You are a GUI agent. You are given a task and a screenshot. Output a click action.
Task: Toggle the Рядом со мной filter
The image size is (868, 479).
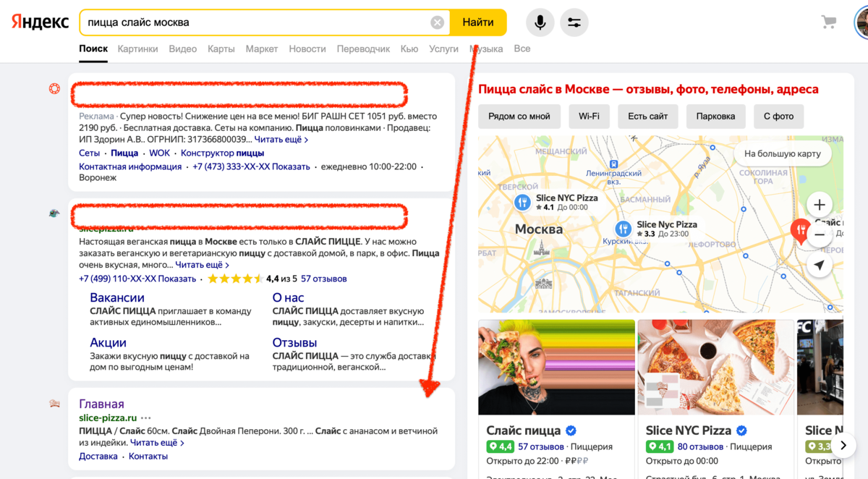(x=519, y=116)
